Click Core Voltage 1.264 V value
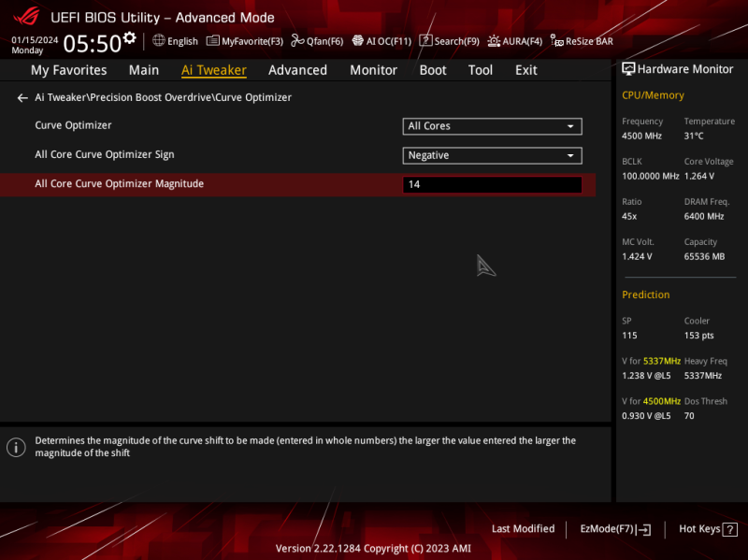 (698, 177)
